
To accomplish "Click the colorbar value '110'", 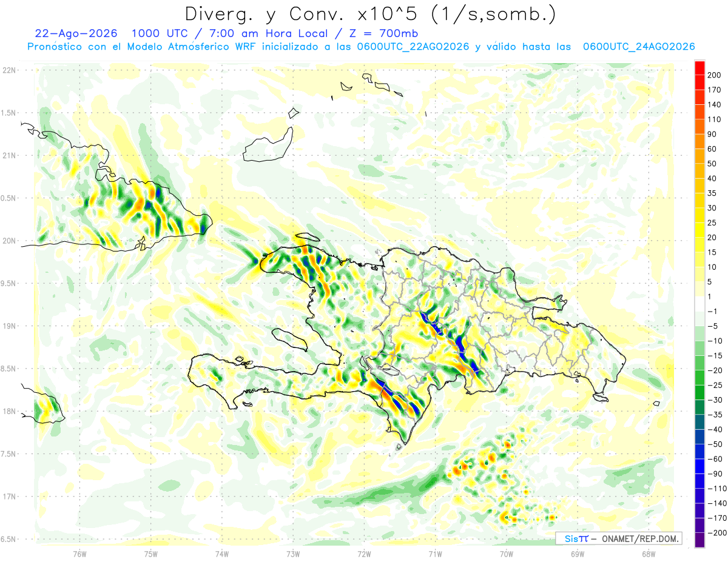I will pos(715,119).
